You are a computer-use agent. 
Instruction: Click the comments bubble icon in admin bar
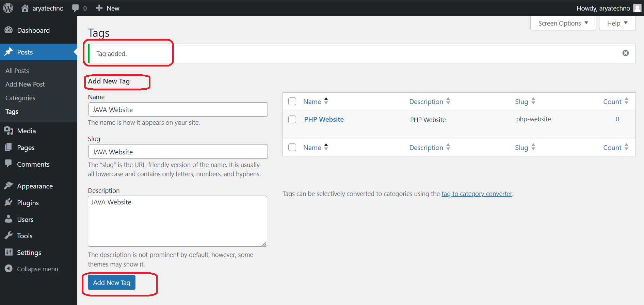pos(76,8)
